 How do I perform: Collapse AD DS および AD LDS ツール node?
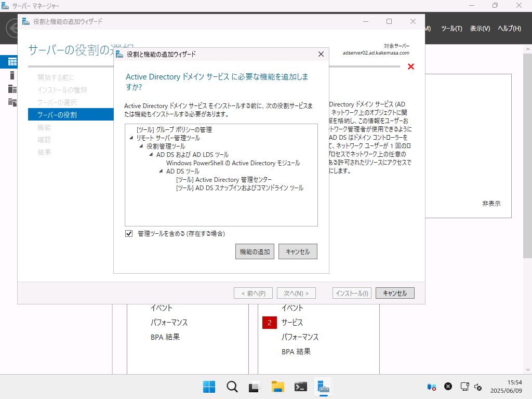(151, 155)
